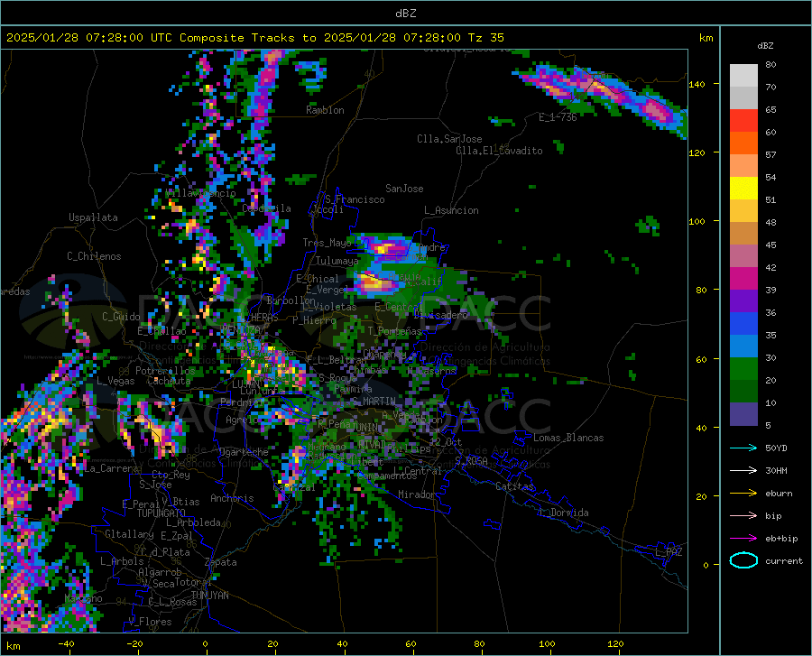812x656 pixels.
Task: Pick the purple 36–39 dBZ swatch
Action: click(743, 300)
